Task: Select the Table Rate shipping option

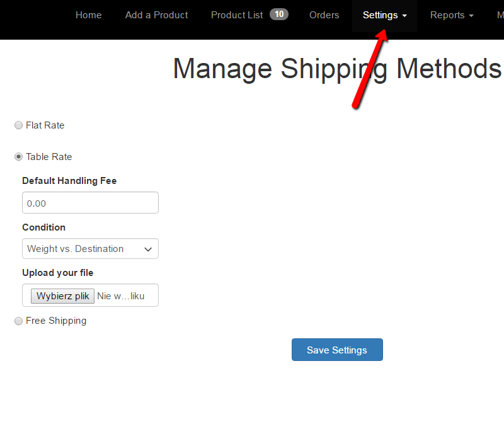Action: point(18,157)
